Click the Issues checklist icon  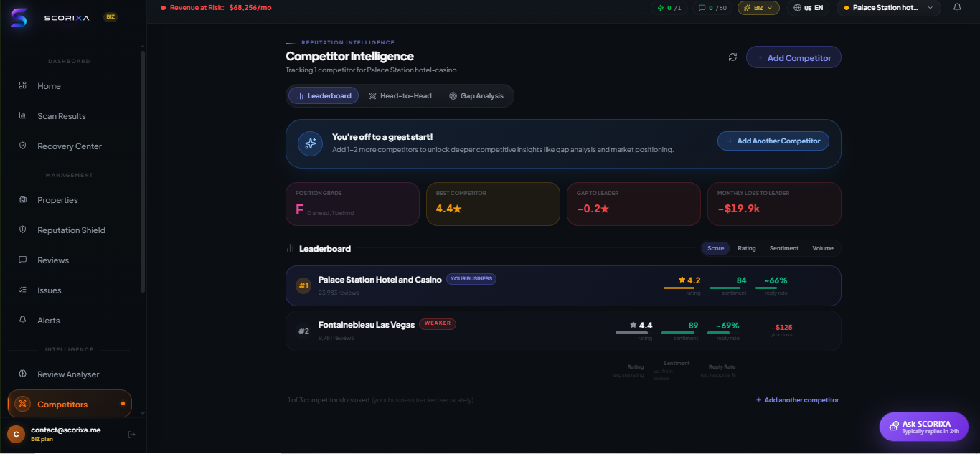(x=22, y=290)
